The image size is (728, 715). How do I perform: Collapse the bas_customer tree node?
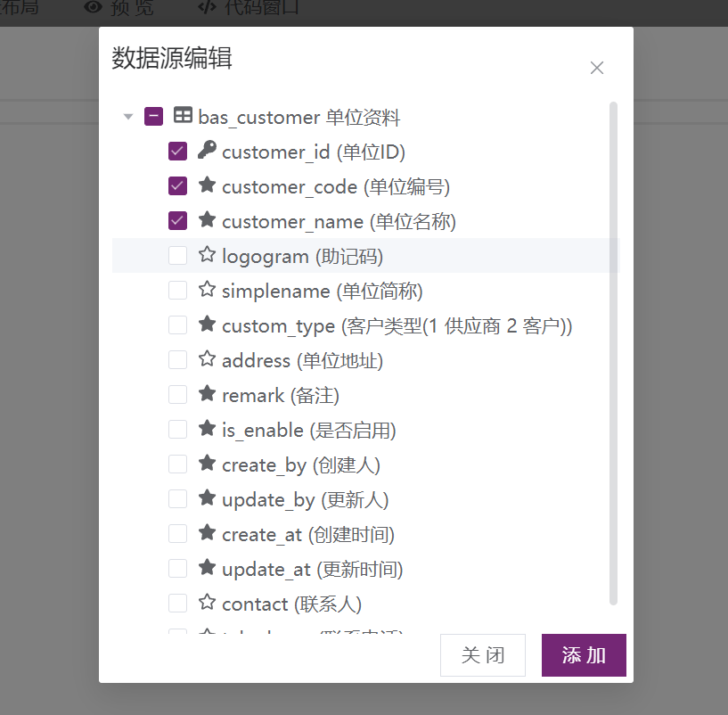pos(128,117)
